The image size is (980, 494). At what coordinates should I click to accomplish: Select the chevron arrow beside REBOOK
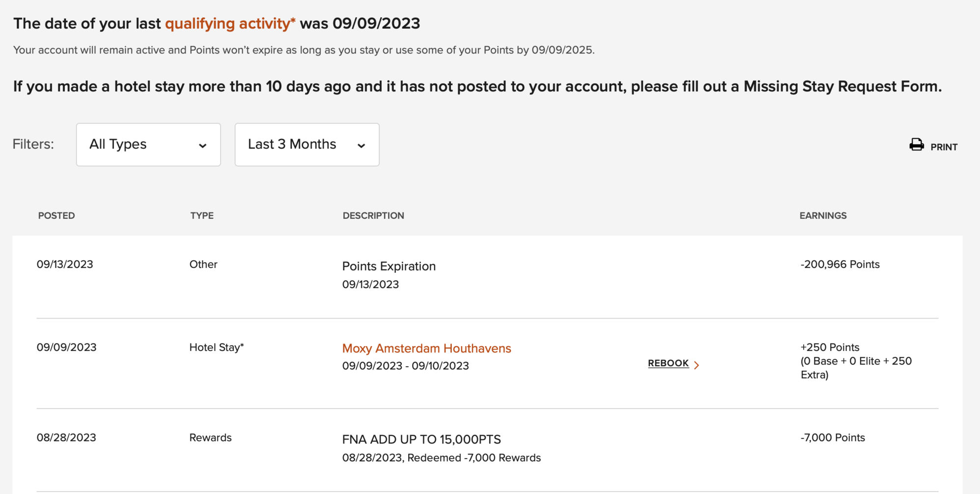[697, 364]
